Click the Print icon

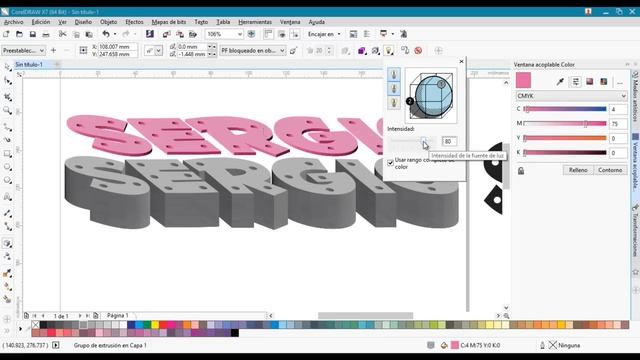[46, 34]
